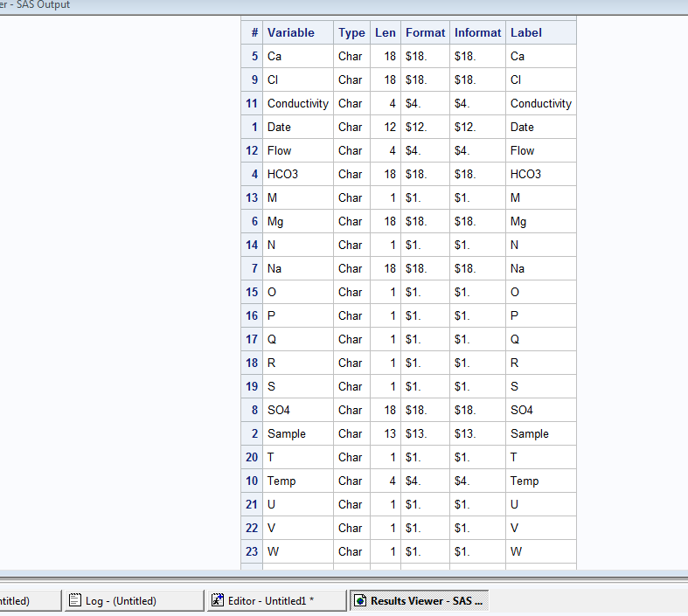The width and height of the screenshot is (688, 616).
Task: Click the Results Viewer tab icon
Action: [360, 600]
